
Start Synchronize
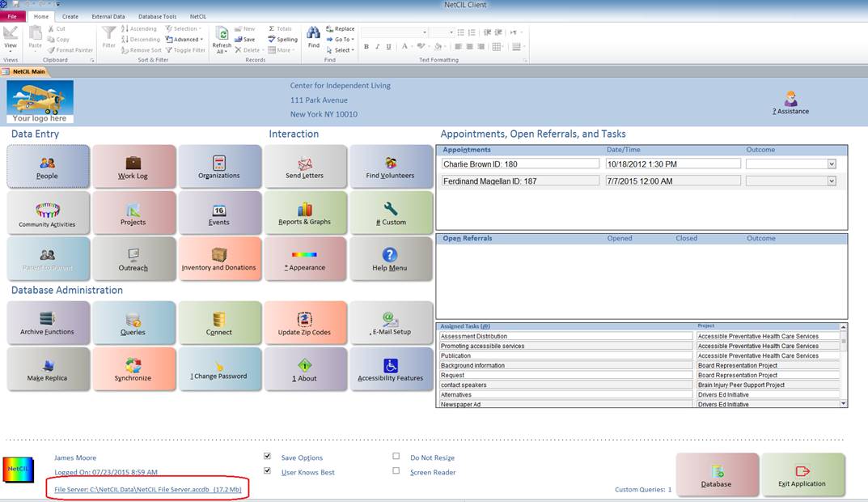(133, 369)
